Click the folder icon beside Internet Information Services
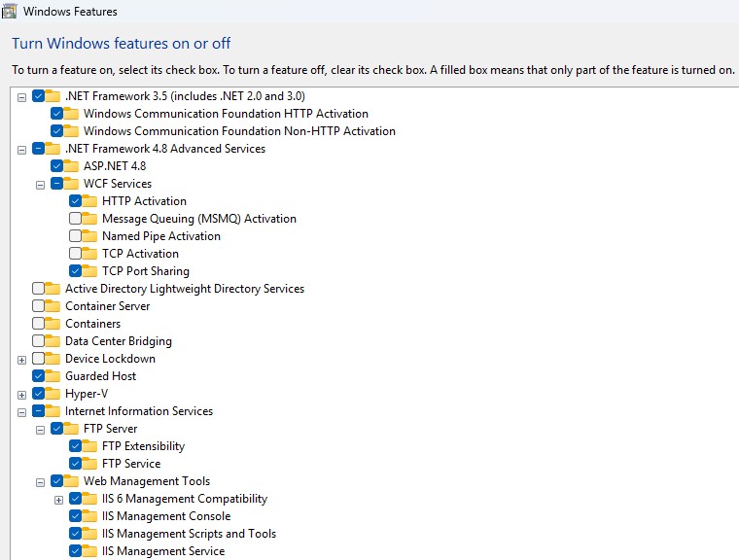Image resolution: width=739 pixels, height=560 pixels. [x=53, y=411]
